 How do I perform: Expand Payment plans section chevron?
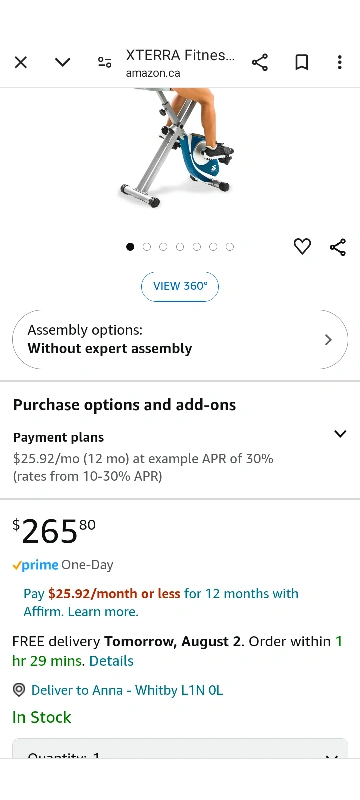pyautogui.click(x=340, y=434)
